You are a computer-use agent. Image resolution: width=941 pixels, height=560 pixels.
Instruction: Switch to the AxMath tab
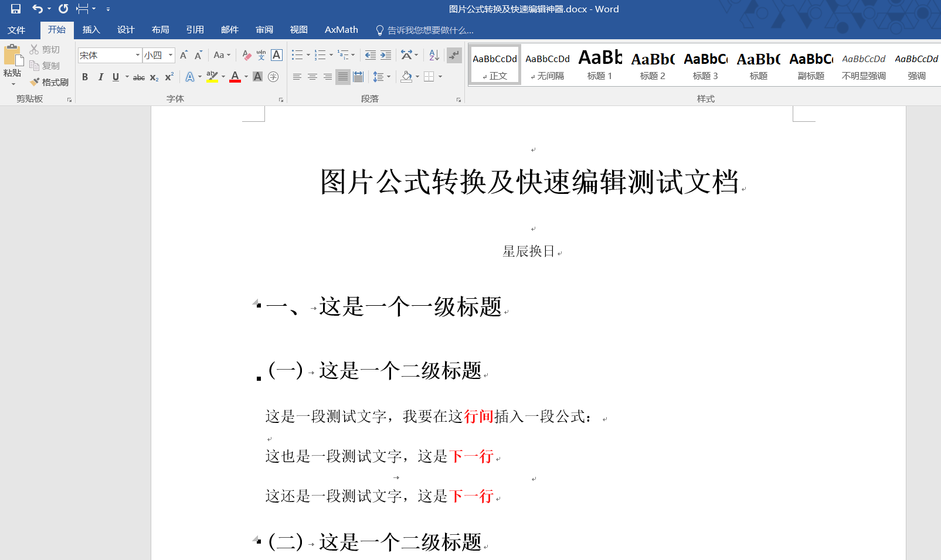pos(341,30)
